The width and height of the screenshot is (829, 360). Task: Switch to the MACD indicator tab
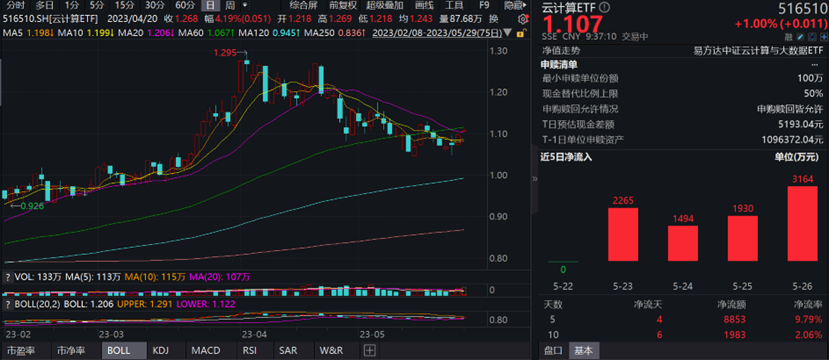pos(206,350)
